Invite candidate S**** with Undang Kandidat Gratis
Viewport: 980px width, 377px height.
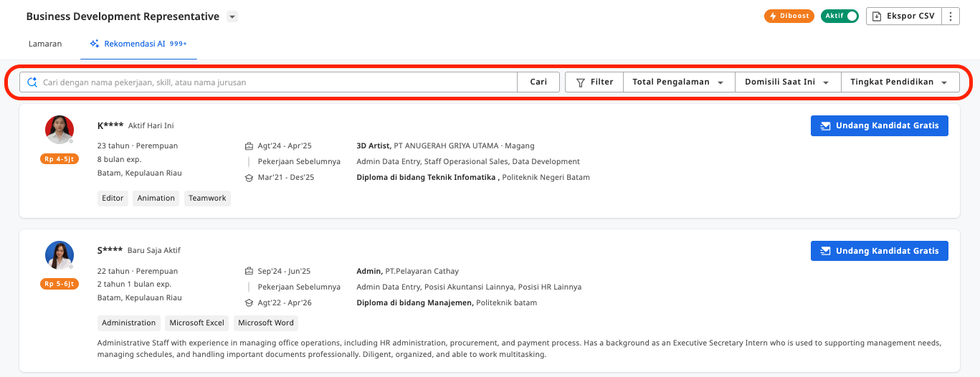(x=880, y=251)
